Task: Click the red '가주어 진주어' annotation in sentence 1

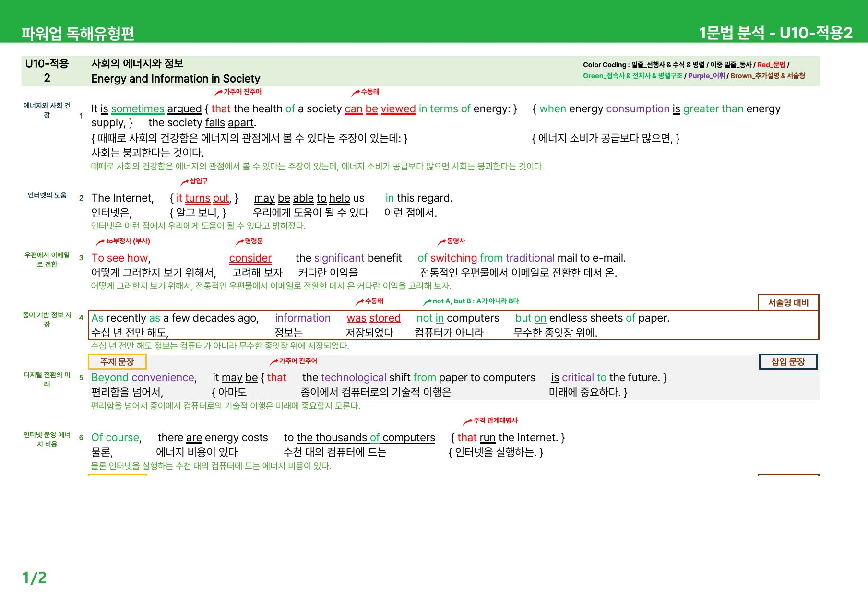Action: pyautogui.click(x=242, y=92)
